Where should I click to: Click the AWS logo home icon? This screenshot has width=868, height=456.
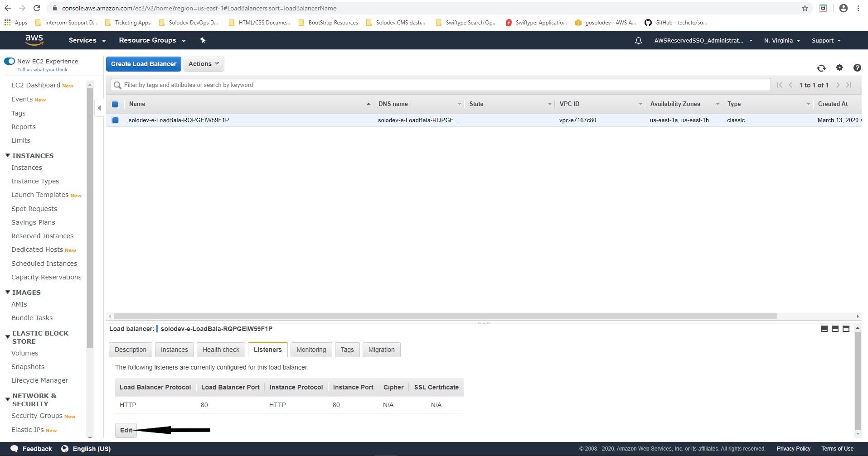coord(34,40)
